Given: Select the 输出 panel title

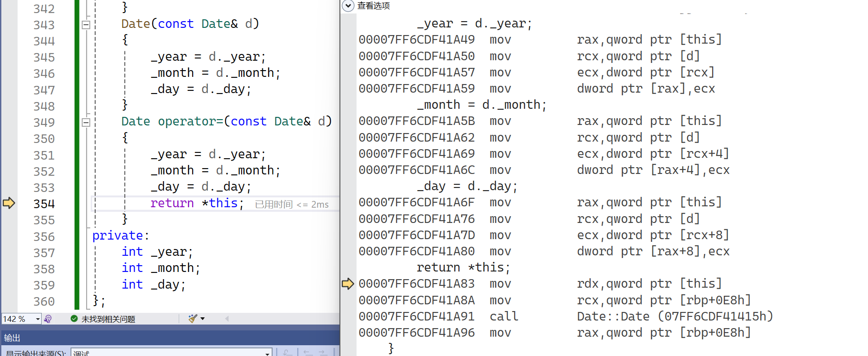Looking at the screenshot, I should tap(12, 338).
